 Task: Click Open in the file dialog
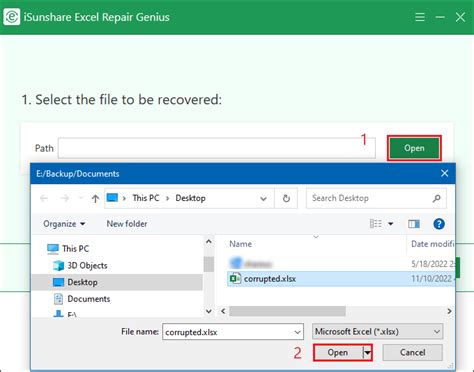point(338,352)
